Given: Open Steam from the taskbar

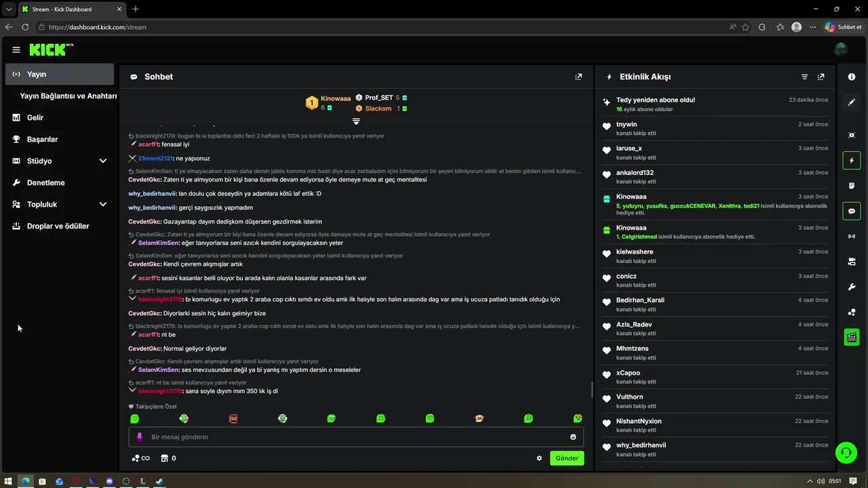Looking at the screenshot, I should point(159,481).
